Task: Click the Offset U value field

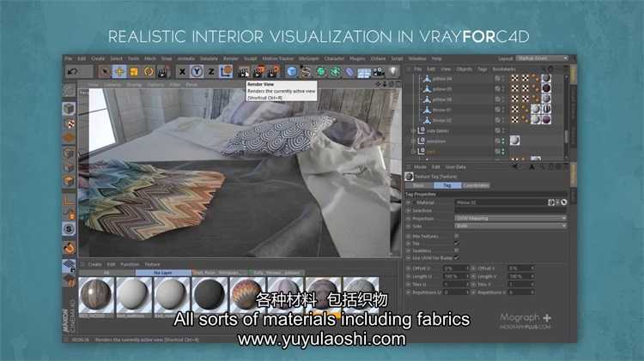Action: [x=456, y=268]
